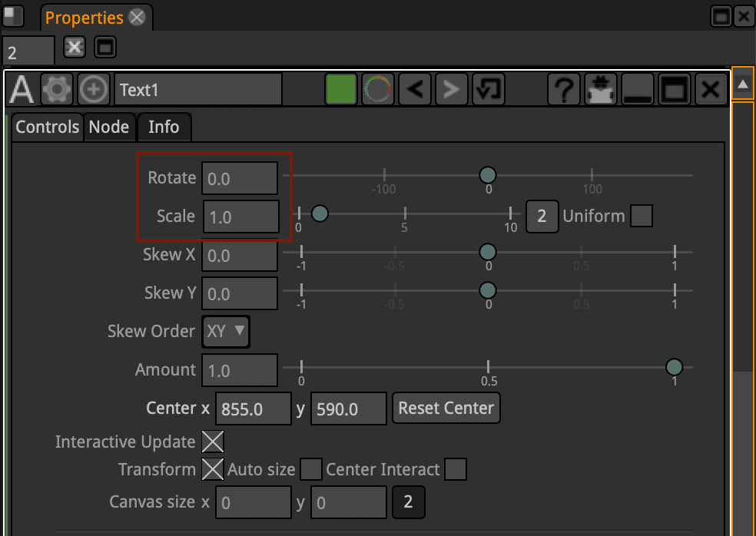
Task: Click the scrollbar up arrow
Action: point(743,84)
